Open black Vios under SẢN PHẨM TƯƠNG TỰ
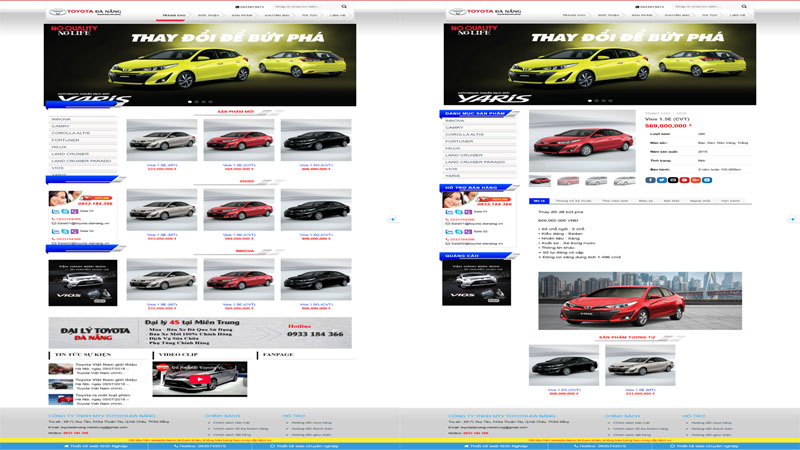 [564, 365]
